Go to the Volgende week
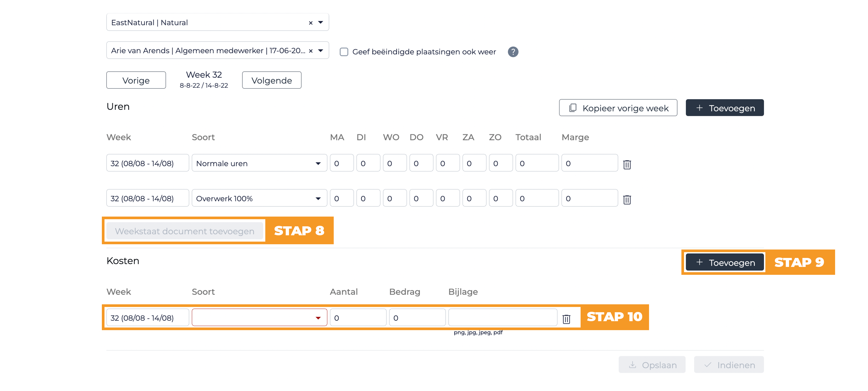This screenshot has height=391, width=868. click(x=272, y=80)
